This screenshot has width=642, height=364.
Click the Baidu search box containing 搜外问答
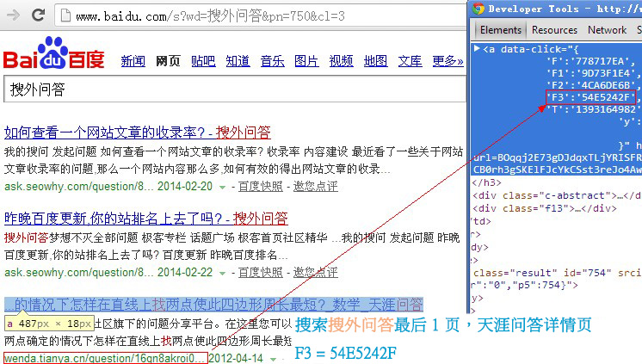pos(235,89)
